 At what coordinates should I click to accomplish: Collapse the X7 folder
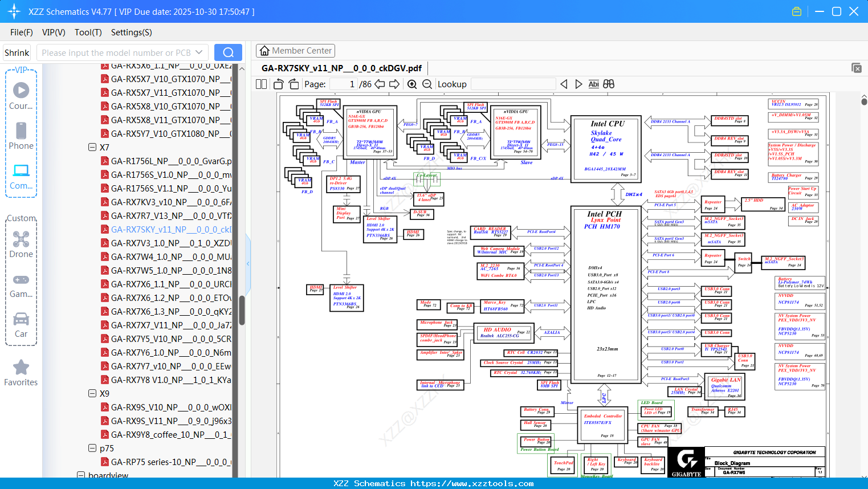[x=92, y=147]
